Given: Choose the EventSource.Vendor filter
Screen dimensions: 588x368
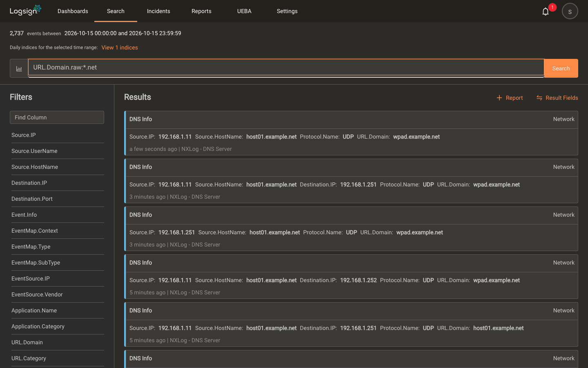Looking at the screenshot, I should pos(57,294).
